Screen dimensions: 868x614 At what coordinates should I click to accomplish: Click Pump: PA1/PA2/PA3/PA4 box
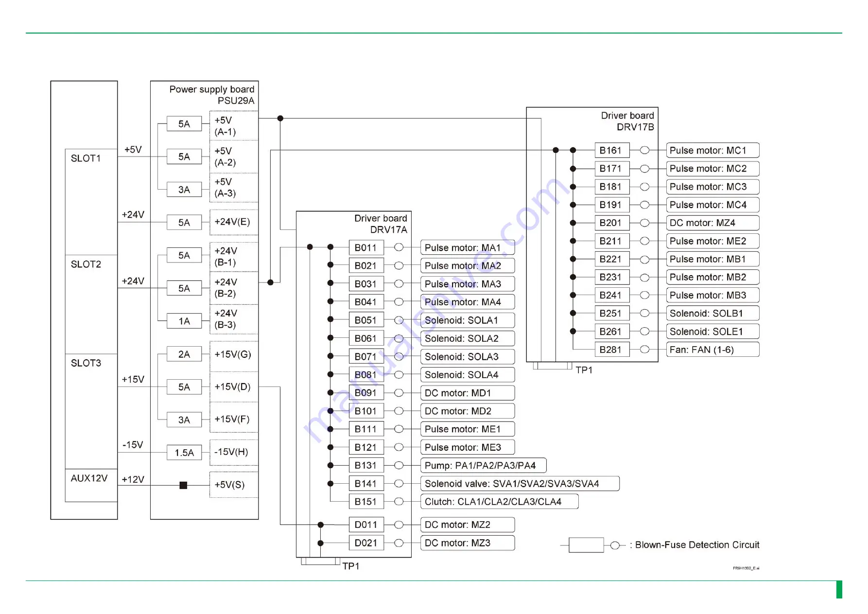tap(483, 465)
